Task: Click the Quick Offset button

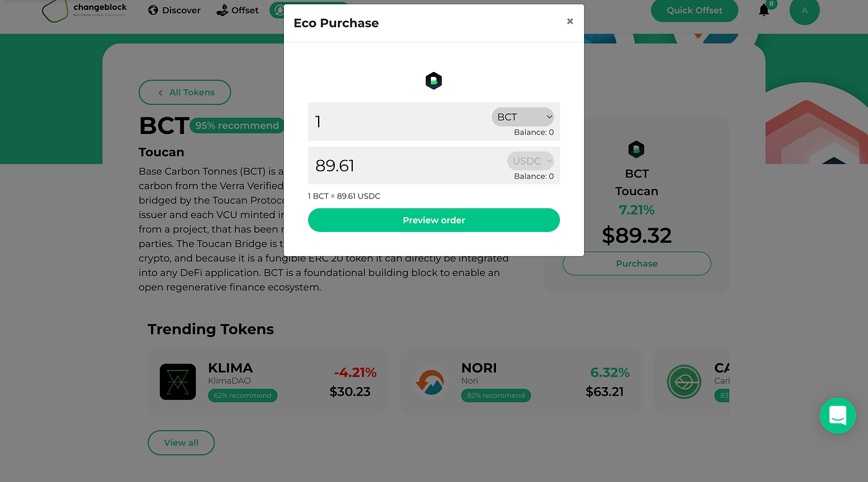Action: [x=694, y=10]
